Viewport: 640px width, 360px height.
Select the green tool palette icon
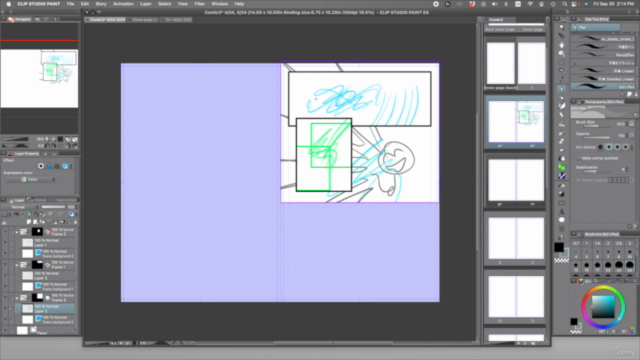pos(562,167)
